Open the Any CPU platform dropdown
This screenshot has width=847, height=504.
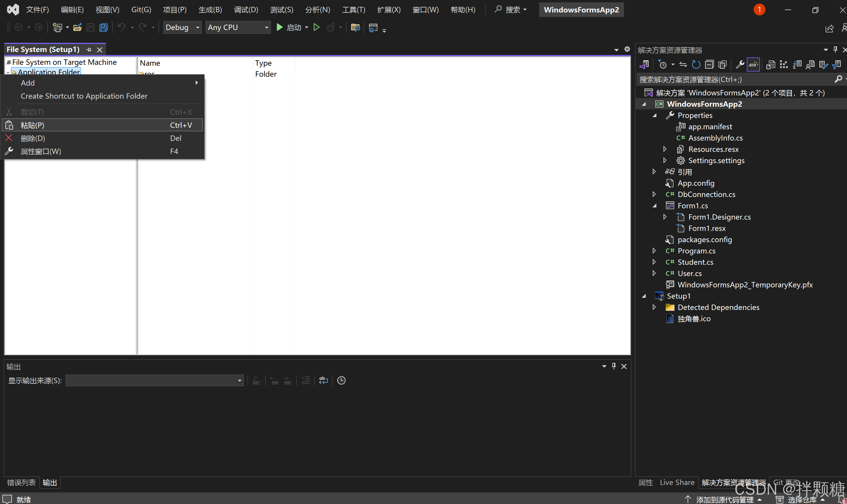(x=266, y=27)
